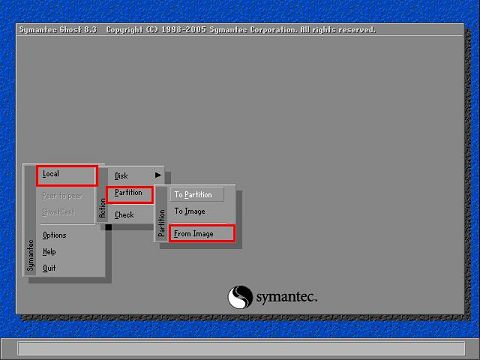Screen dimensions: 480x360
Task: Click the vertical Symantec menu label
Action: 31,255
